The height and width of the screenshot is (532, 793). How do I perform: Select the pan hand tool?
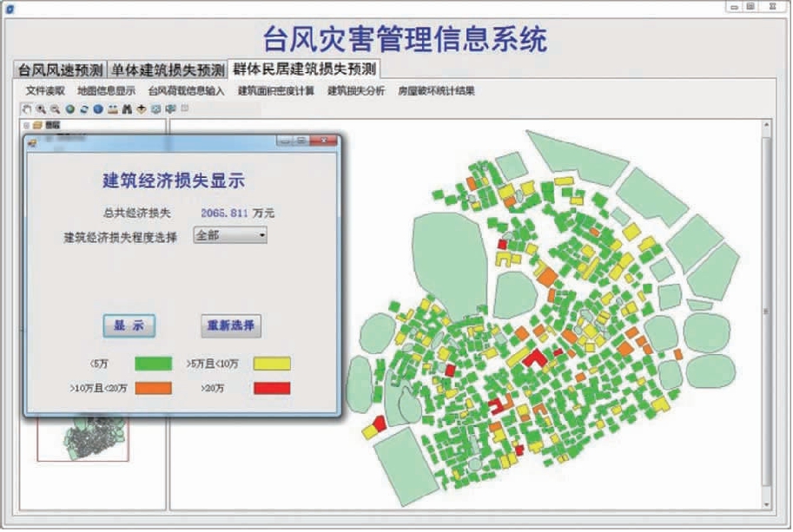click(26, 109)
